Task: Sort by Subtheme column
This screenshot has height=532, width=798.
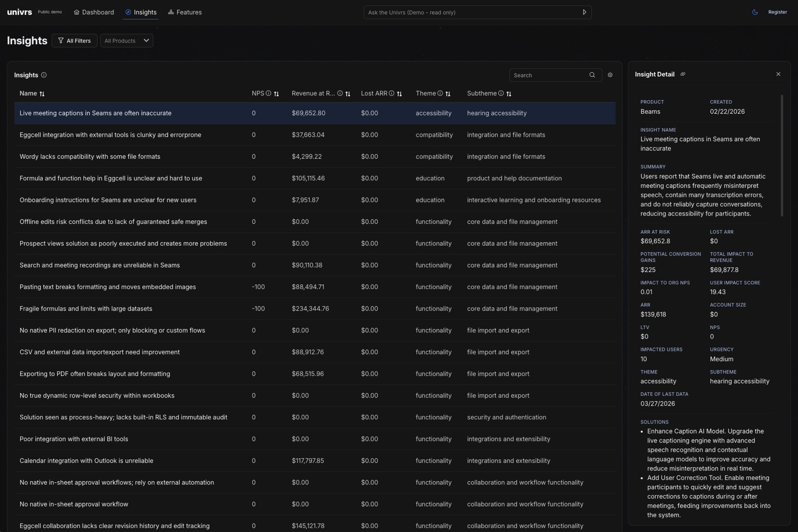Action: pos(509,94)
